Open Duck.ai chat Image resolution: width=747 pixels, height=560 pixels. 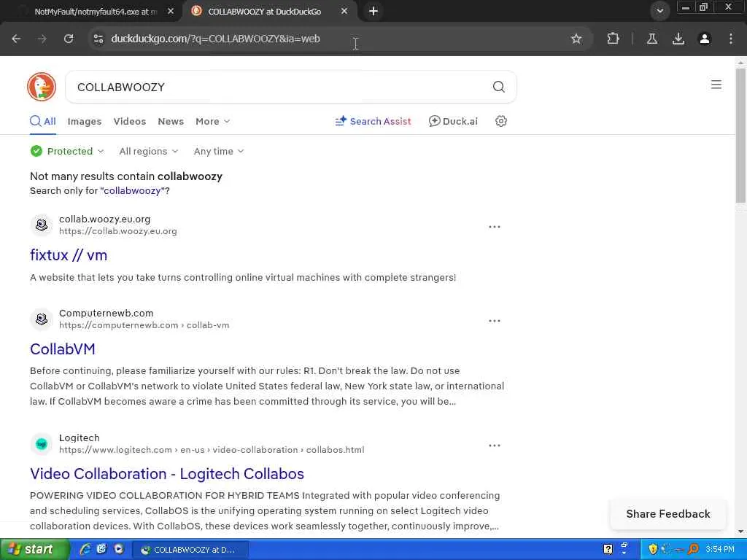(x=453, y=122)
